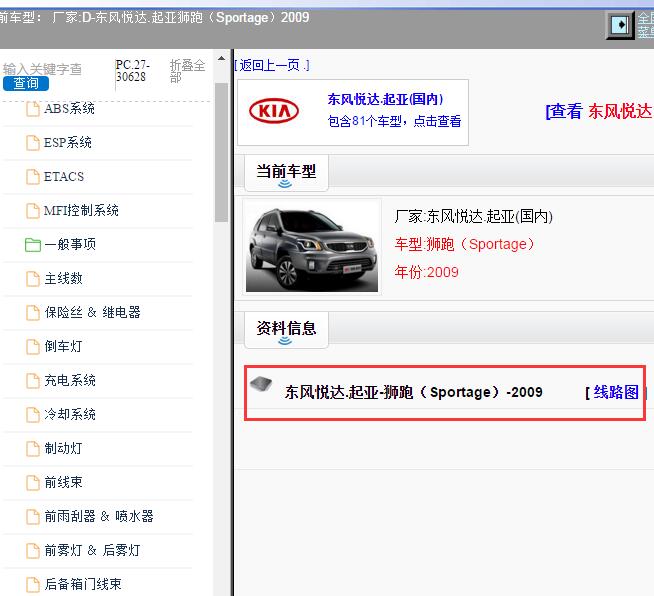
Task: Click the 查看 东风悦达 link
Action: (x=599, y=112)
